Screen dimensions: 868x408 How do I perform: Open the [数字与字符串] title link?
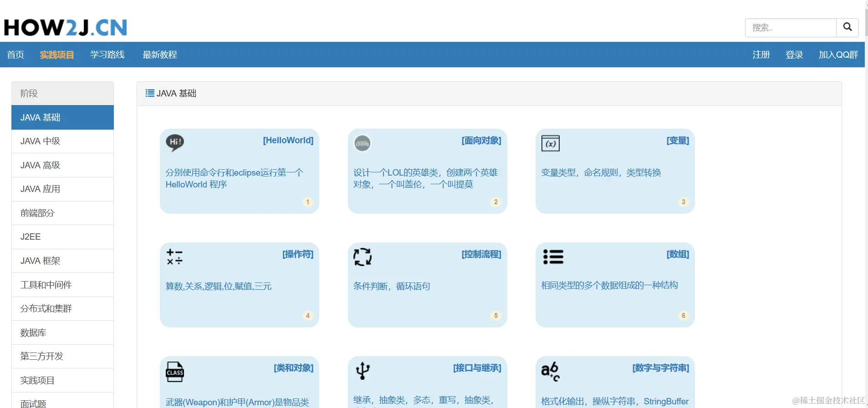point(661,368)
